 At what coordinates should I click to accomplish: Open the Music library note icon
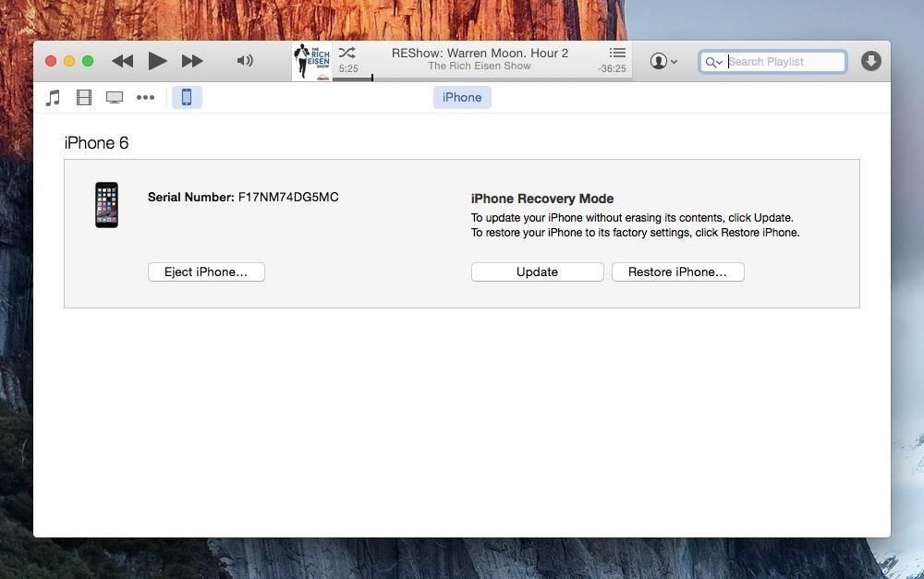coord(52,97)
